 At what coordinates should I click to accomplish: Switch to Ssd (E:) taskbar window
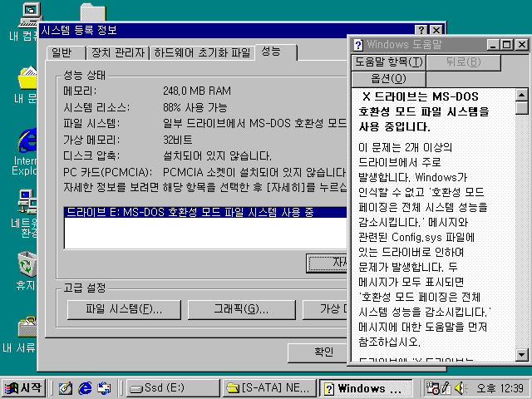(x=173, y=388)
